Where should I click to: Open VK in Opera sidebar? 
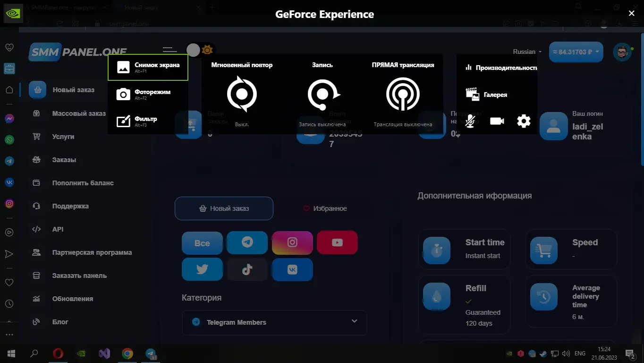(x=9, y=182)
